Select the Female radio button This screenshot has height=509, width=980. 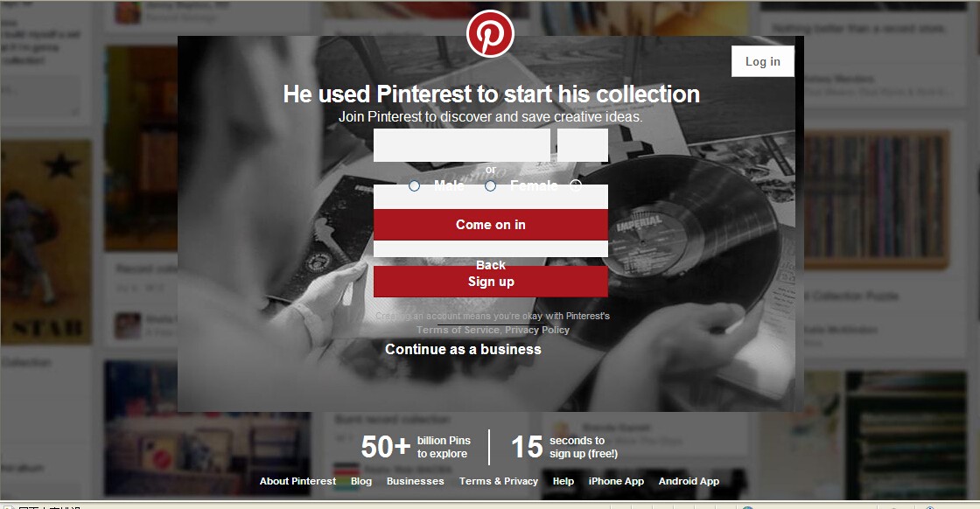click(491, 185)
